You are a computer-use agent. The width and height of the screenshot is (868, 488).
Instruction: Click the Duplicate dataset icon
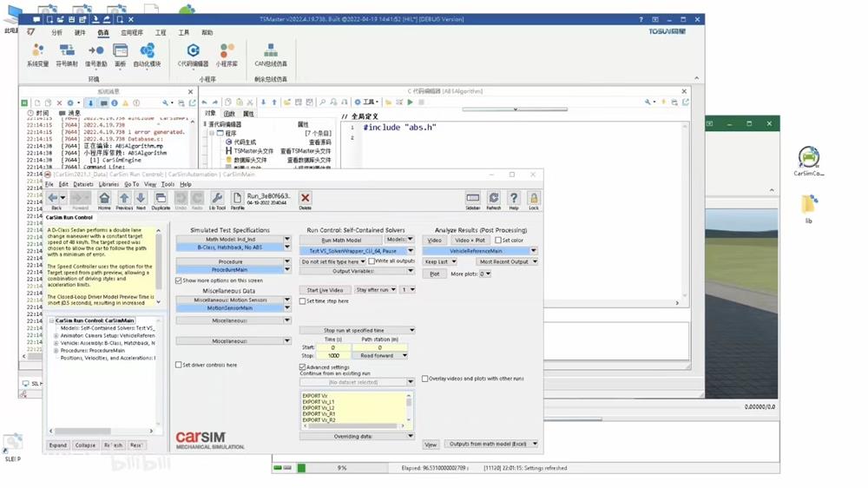tap(161, 199)
